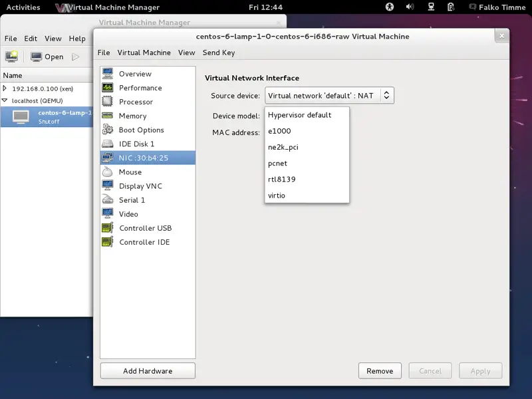Choose virtio from device model list
This screenshot has width=532, height=399.
307,196
